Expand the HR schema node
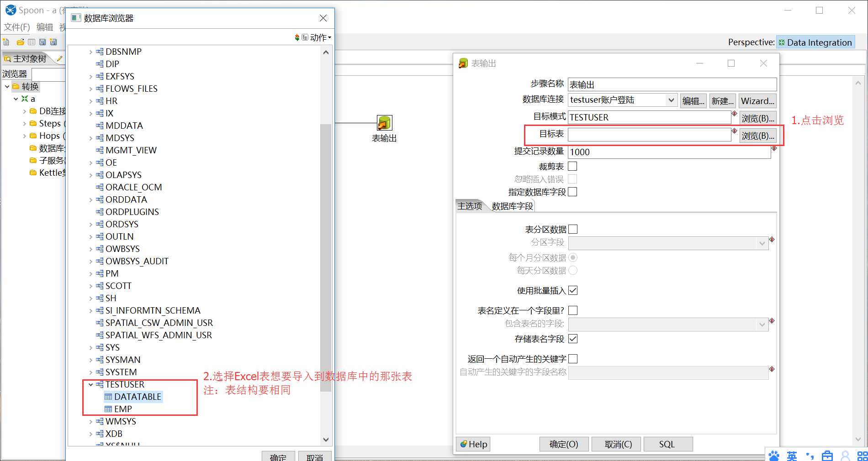This screenshot has width=868, height=461. 91,101
